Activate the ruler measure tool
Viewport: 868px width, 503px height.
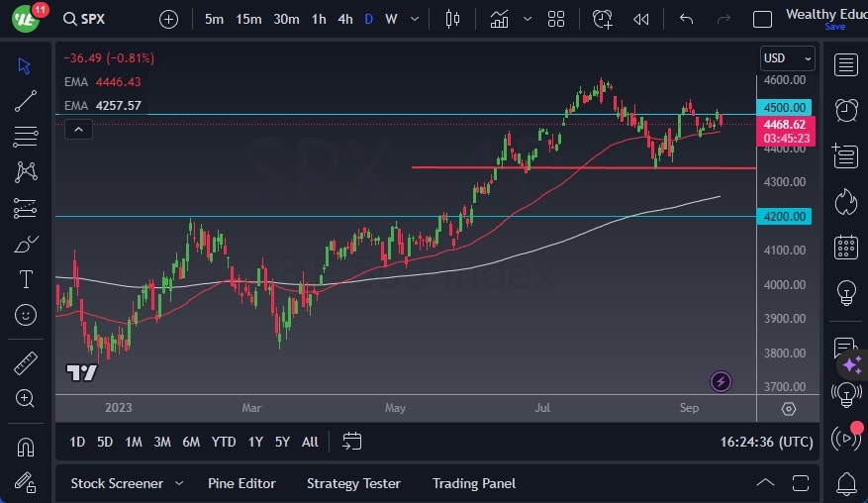(26, 363)
